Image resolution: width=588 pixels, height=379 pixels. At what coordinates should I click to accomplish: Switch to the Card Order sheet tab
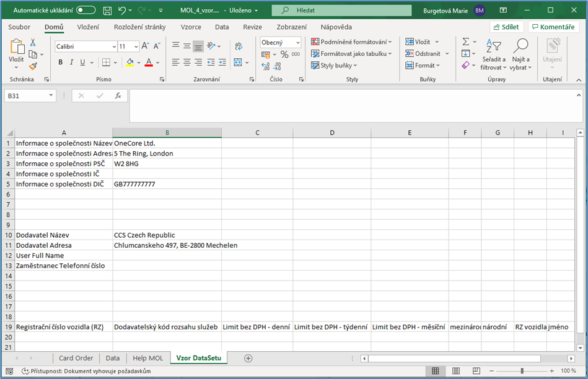(76, 358)
